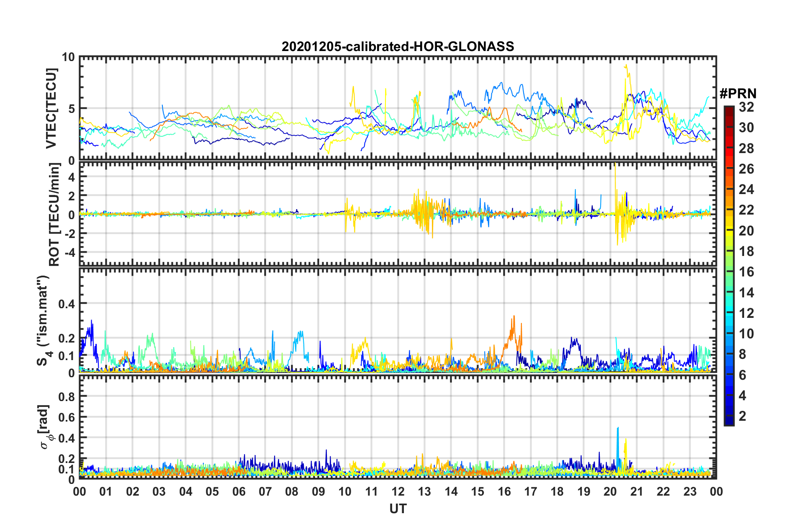
Task: Click the "0.2" tick on the S4 axis
Action: [67, 338]
